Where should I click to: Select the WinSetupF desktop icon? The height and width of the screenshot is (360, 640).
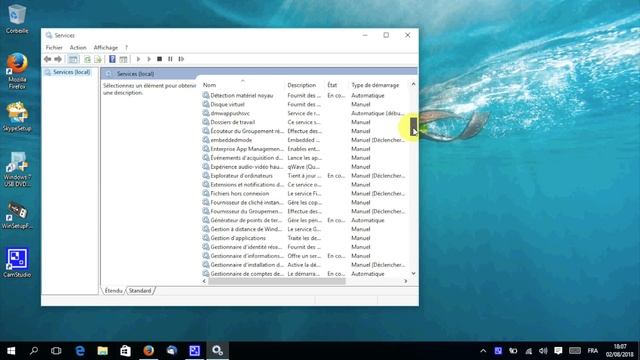click(x=17, y=215)
